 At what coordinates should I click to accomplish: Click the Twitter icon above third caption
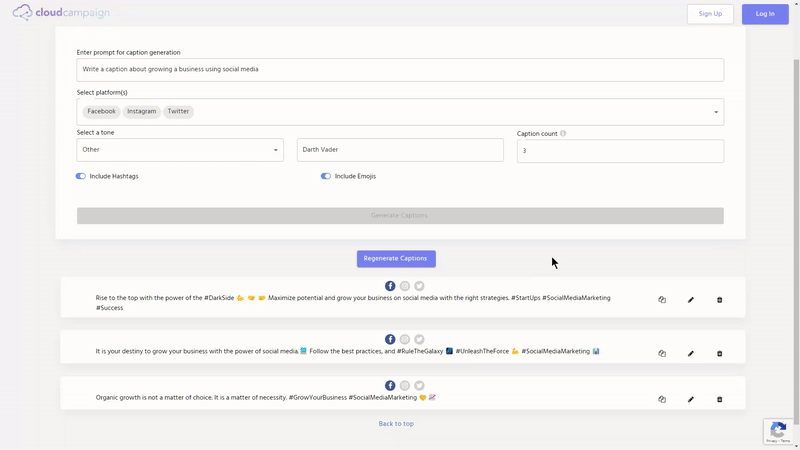[x=419, y=385]
